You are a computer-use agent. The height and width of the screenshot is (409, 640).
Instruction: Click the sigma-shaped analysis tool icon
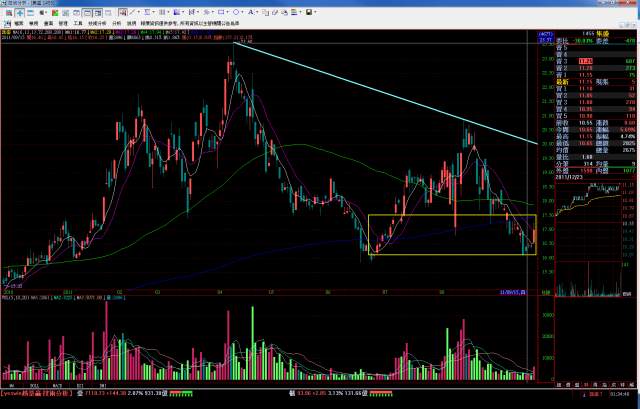pyautogui.click(x=147, y=12)
